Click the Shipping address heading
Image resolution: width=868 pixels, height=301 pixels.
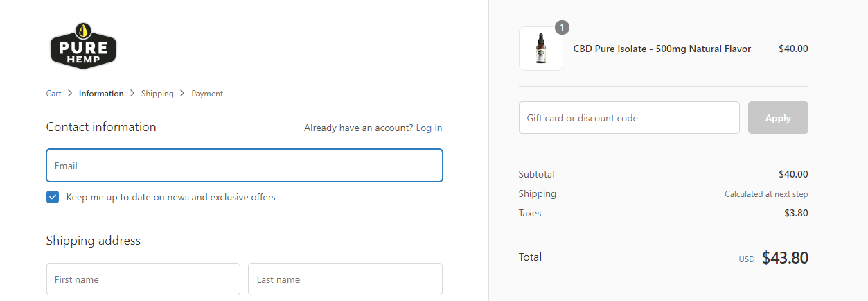pyautogui.click(x=94, y=241)
